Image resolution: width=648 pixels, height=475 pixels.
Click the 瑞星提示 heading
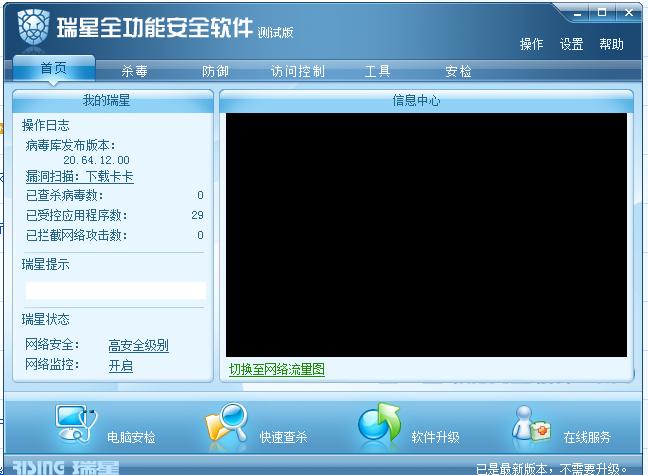pyautogui.click(x=45, y=264)
